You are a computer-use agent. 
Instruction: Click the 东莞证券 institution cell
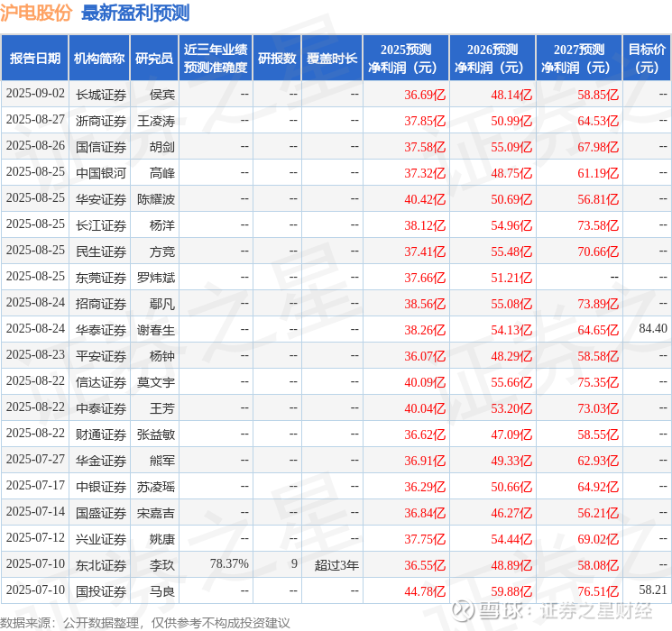coord(101,278)
